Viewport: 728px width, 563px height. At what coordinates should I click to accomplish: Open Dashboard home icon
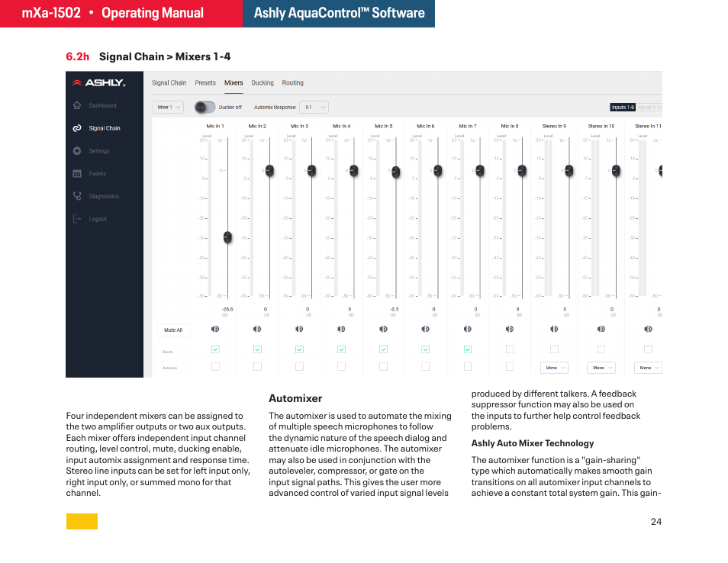[x=77, y=105]
